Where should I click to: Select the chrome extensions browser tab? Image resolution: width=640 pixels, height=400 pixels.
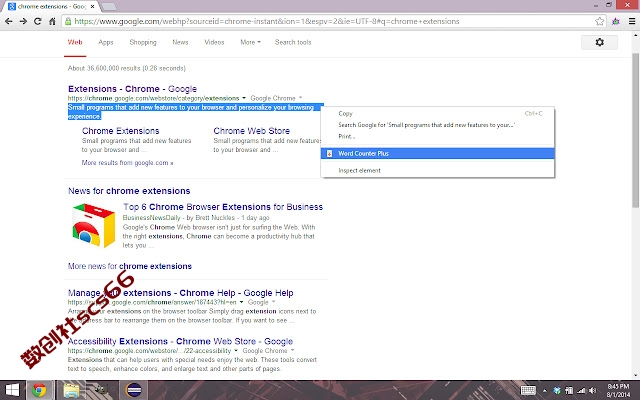point(52,7)
